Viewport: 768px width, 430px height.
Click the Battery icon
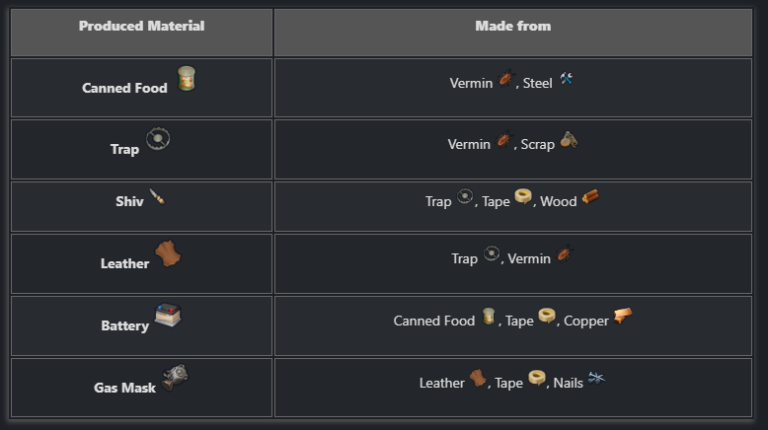(x=168, y=317)
